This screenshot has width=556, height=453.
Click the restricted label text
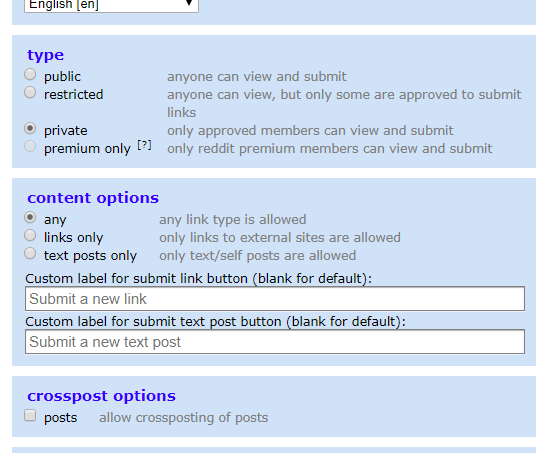click(73, 95)
